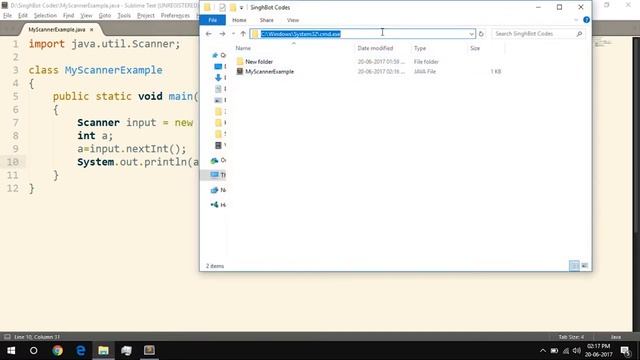Go back in File Explorer navigation
640x360 pixels.
[x=209, y=34]
